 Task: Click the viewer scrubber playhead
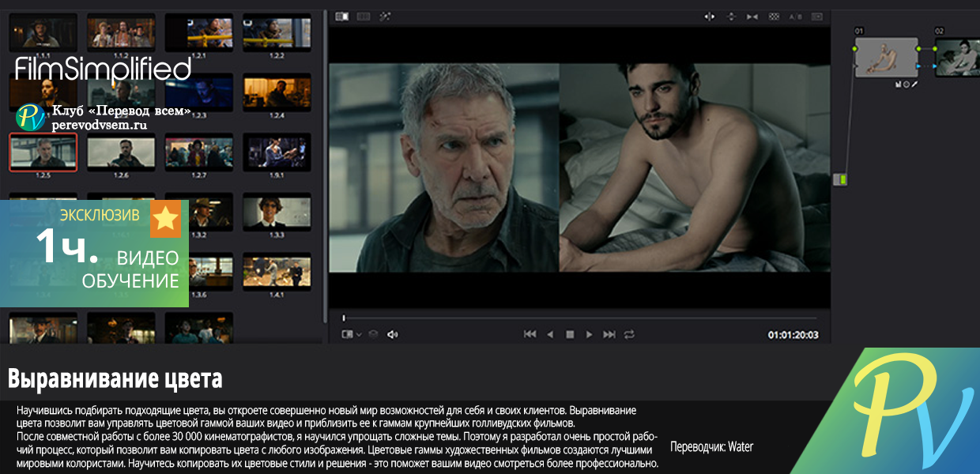pyautogui.click(x=344, y=318)
